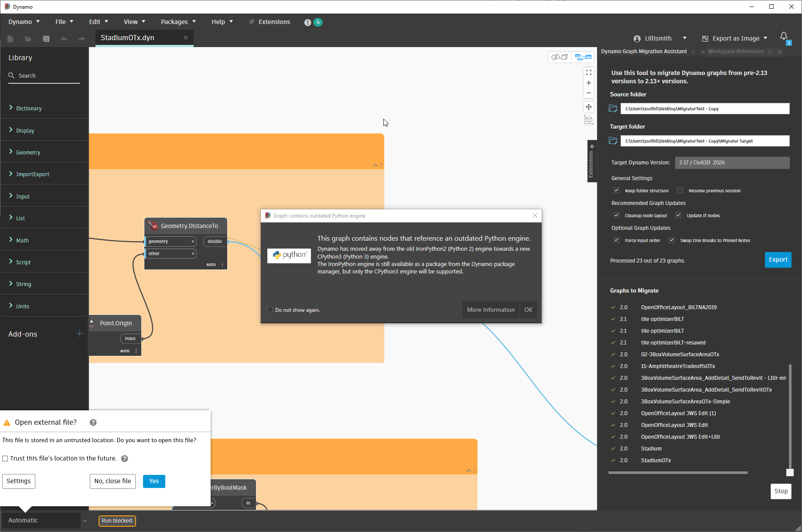Click the zoom in button on canvas

[x=588, y=83]
